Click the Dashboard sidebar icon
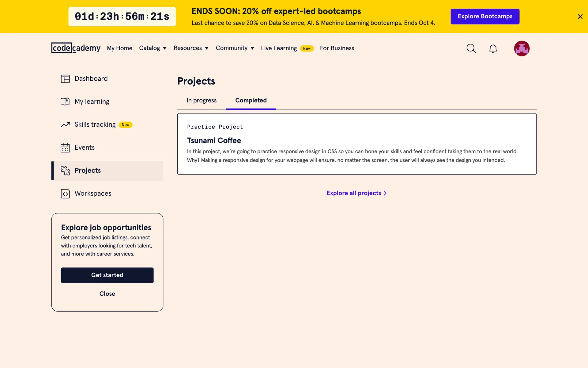Image resolution: width=588 pixels, height=368 pixels. pyautogui.click(x=65, y=79)
